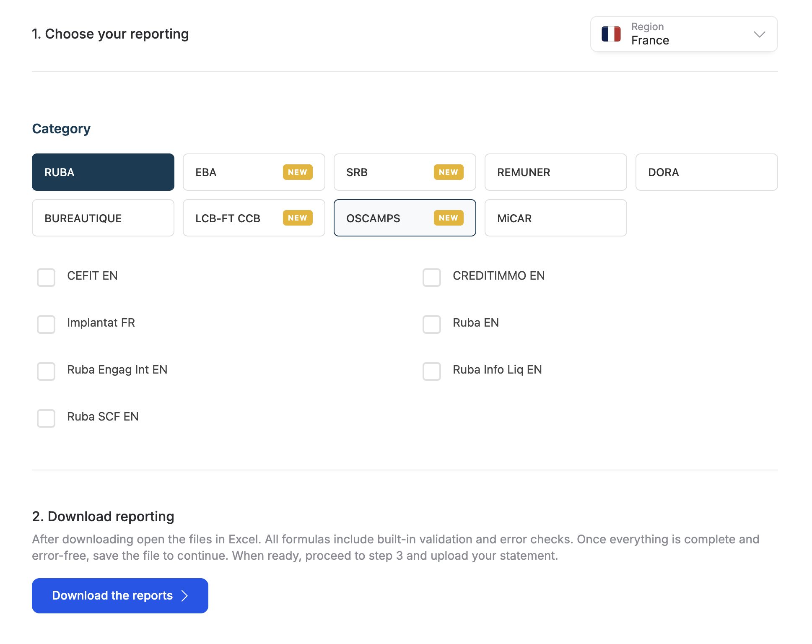
Task: Click the French flag icon
Action: coord(611,34)
